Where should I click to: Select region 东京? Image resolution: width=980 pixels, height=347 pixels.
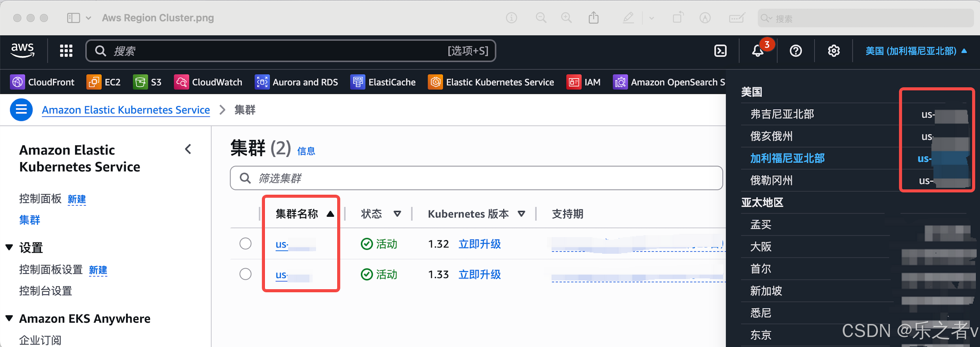760,335
